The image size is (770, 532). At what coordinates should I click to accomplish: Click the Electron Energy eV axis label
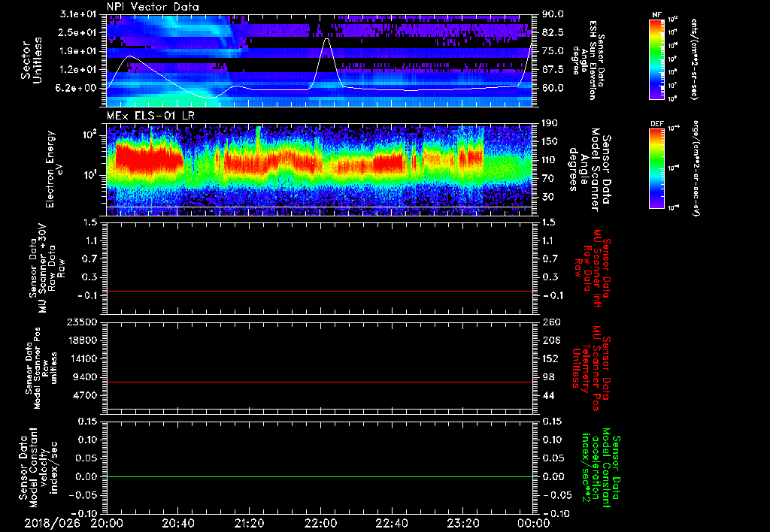tap(54, 169)
